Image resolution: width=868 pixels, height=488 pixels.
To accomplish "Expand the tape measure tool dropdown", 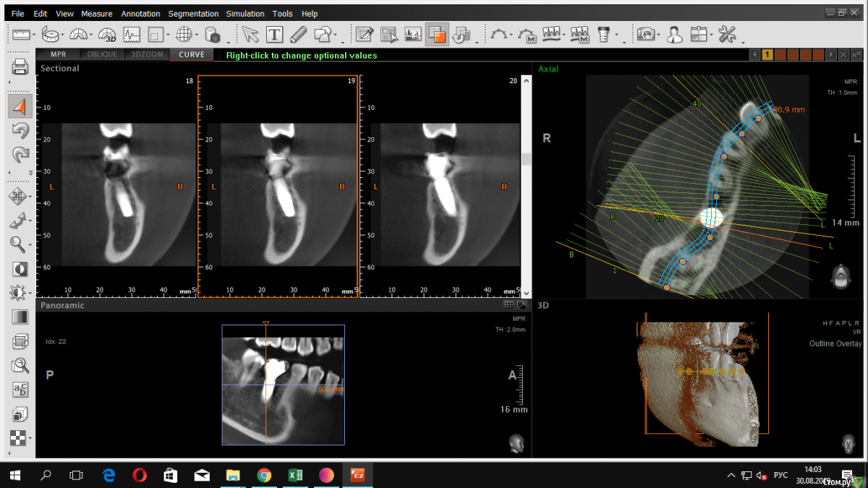I will click(x=64, y=35).
